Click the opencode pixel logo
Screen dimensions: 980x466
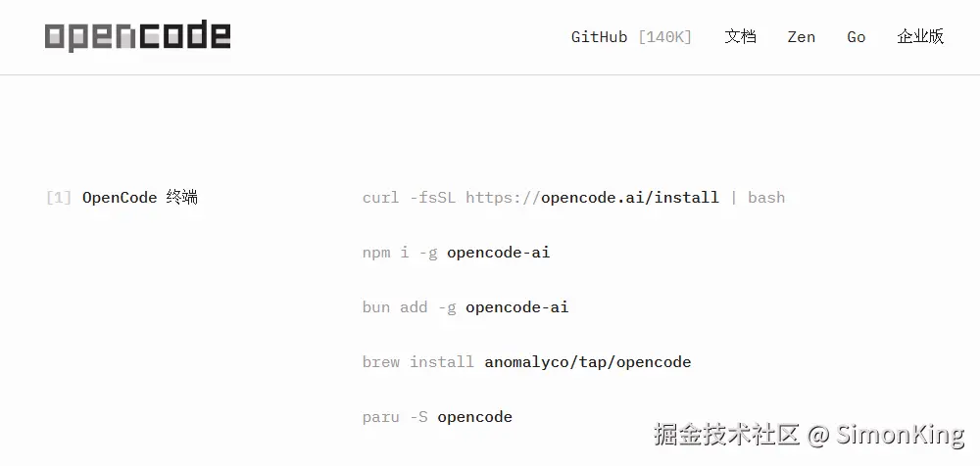coord(137,36)
